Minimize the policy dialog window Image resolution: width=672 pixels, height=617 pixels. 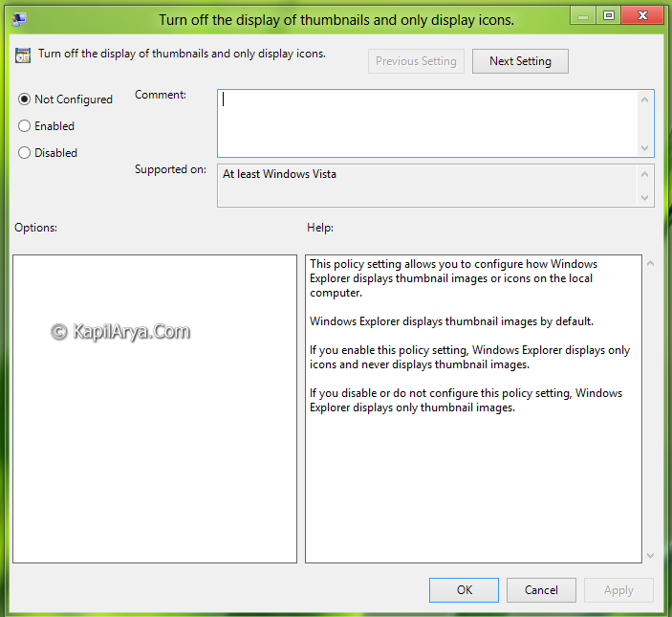[x=583, y=16]
